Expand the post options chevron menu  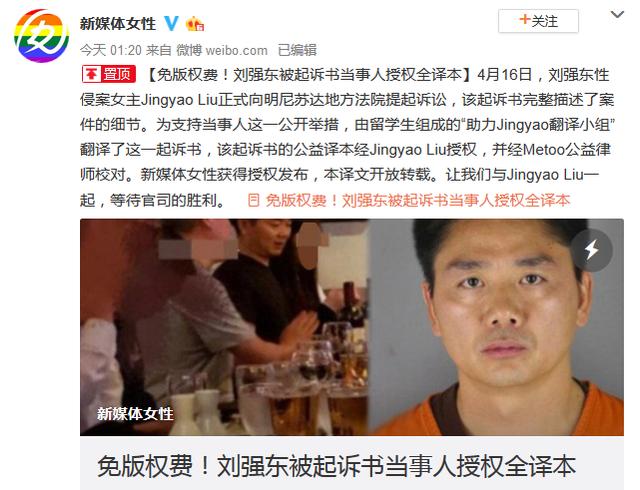pyautogui.click(x=617, y=15)
